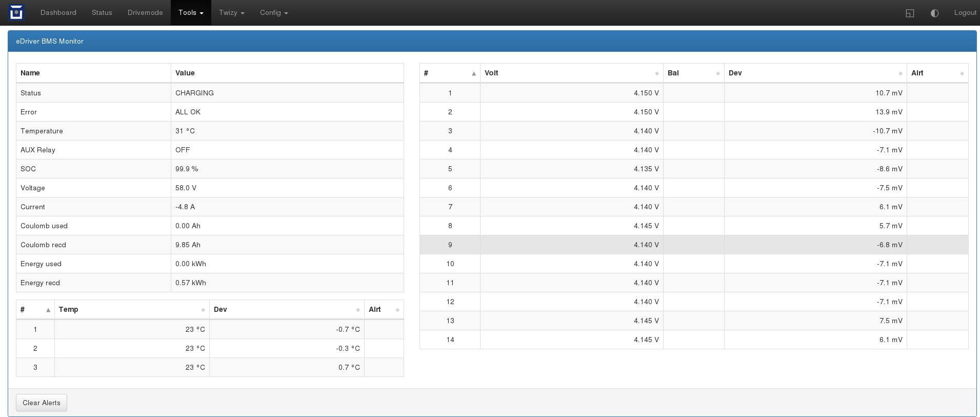Sort temperature table by Alrt column
This screenshot has width=980, height=417.
(x=383, y=309)
